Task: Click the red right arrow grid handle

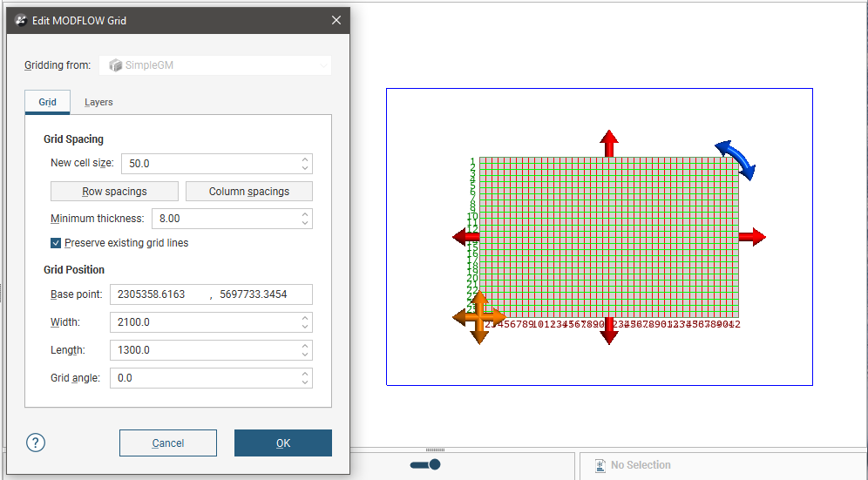Action: coord(752,237)
